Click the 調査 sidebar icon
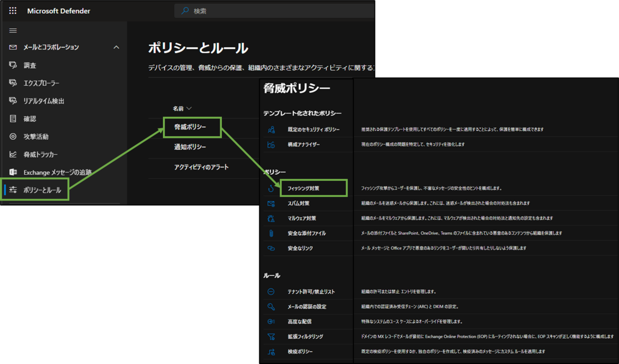The width and height of the screenshot is (619, 364). [x=13, y=65]
